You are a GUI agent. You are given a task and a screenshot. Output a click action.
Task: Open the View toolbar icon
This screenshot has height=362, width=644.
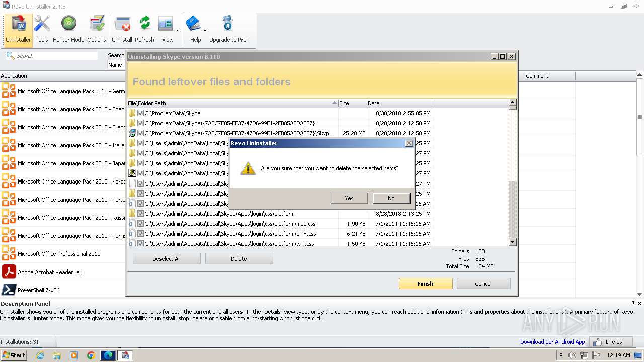pyautogui.click(x=166, y=29)
